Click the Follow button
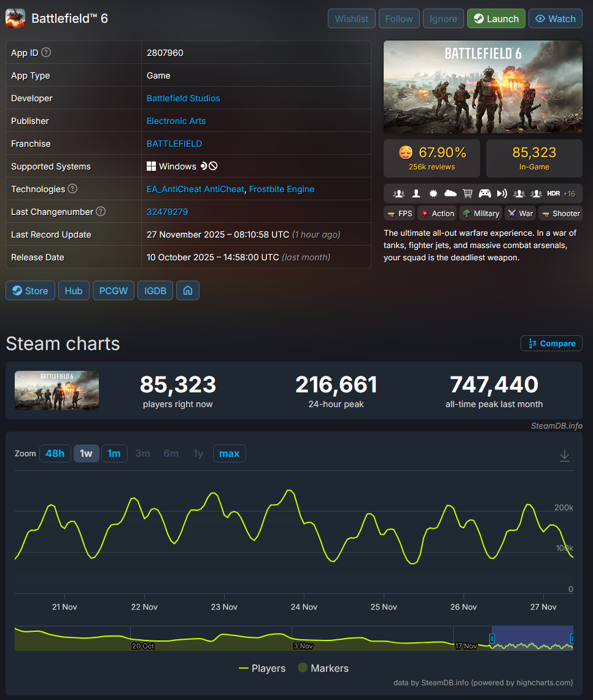Viewport: 593px width, 700px height. [x=399, y=19]
